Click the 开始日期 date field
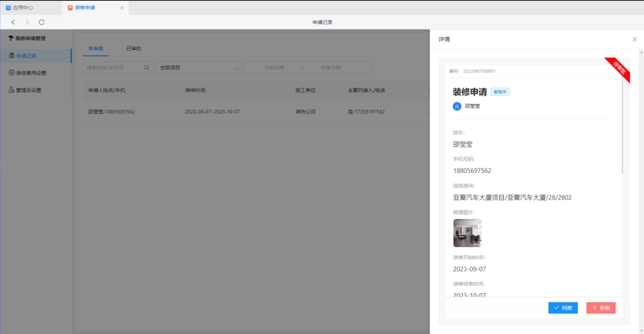Screen dimensions: 644x334 274,68
